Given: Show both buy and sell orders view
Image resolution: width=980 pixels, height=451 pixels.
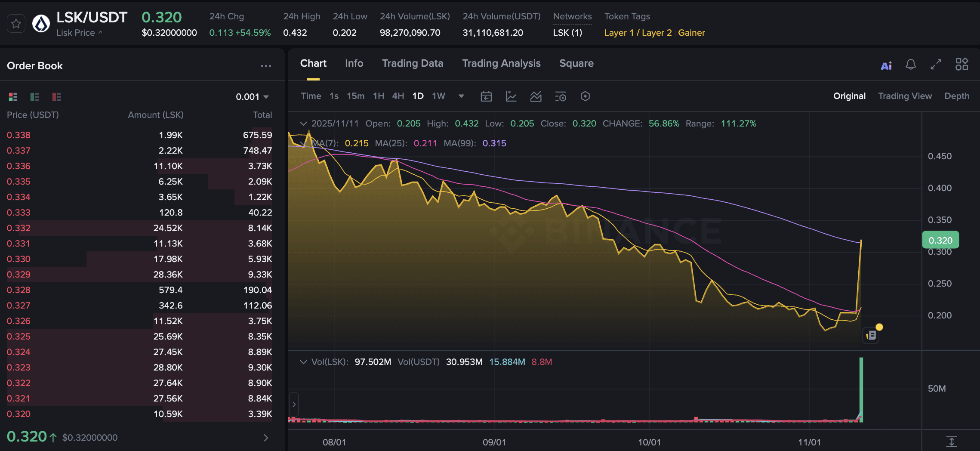Looking at the screenshot, I should [x=13, y=97].
